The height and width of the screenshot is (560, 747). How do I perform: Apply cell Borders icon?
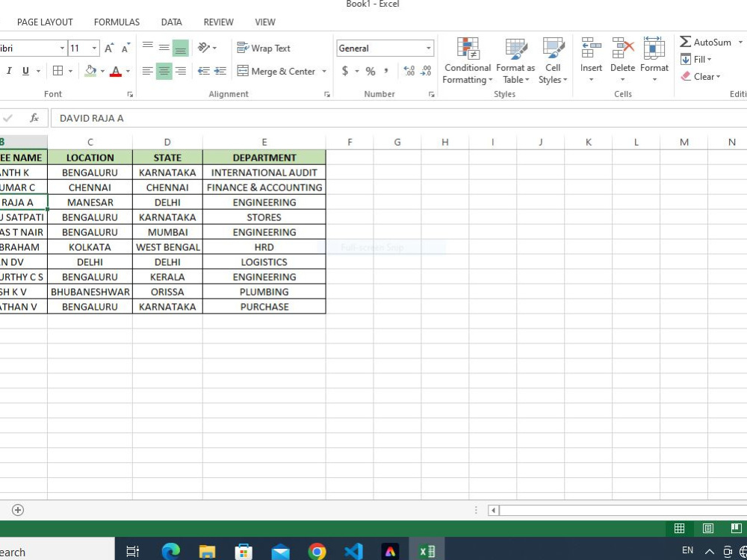click(58, 71)
